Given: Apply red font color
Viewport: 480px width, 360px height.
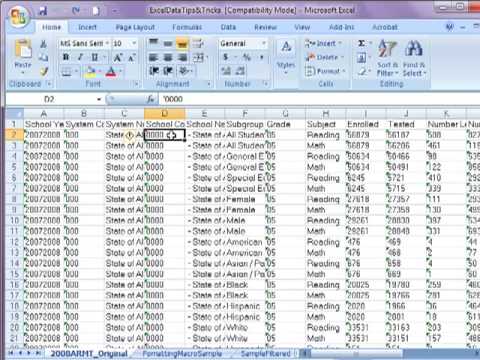Looking at the screenshot, I should [x=111, y=71].
